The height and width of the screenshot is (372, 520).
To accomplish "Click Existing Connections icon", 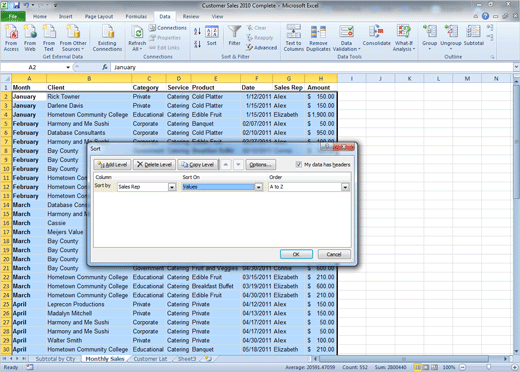I will click(x=107, y=38).
